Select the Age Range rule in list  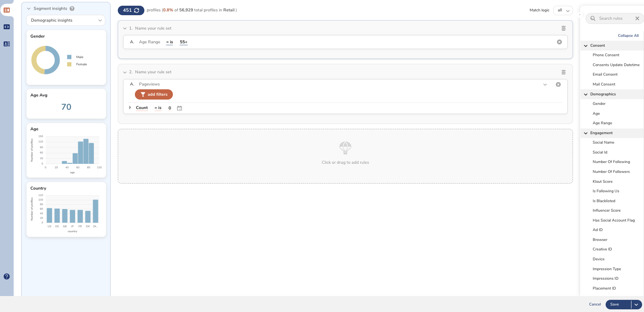pyautogui.click(x=602, y=123)
